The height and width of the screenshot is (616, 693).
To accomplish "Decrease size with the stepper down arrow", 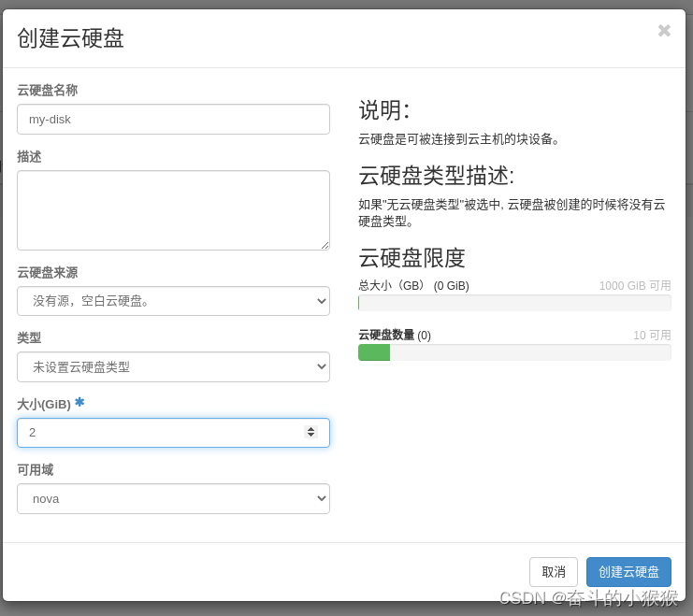I will [x=311, y=436].
